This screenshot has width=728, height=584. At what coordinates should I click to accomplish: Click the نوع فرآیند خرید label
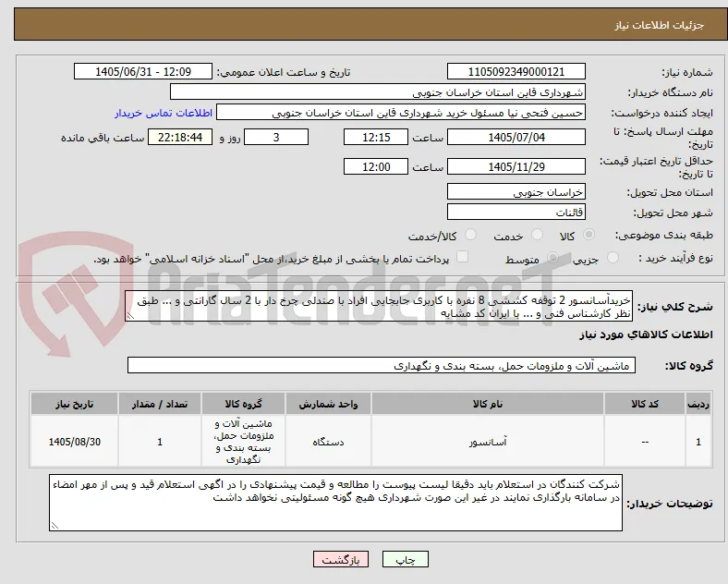tap(676, 258)
